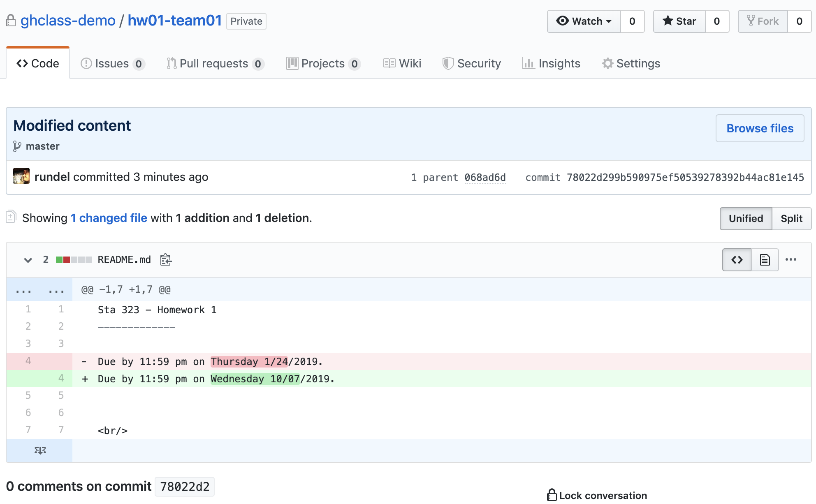Copy README.md file path with clipboard icon
The image size is (816, 504).
pos(166,260)
